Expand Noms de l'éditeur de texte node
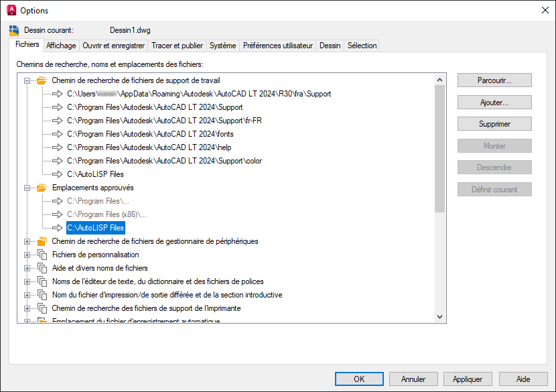The height and width of the screenshot is (392, 556). tap(27, 282)
